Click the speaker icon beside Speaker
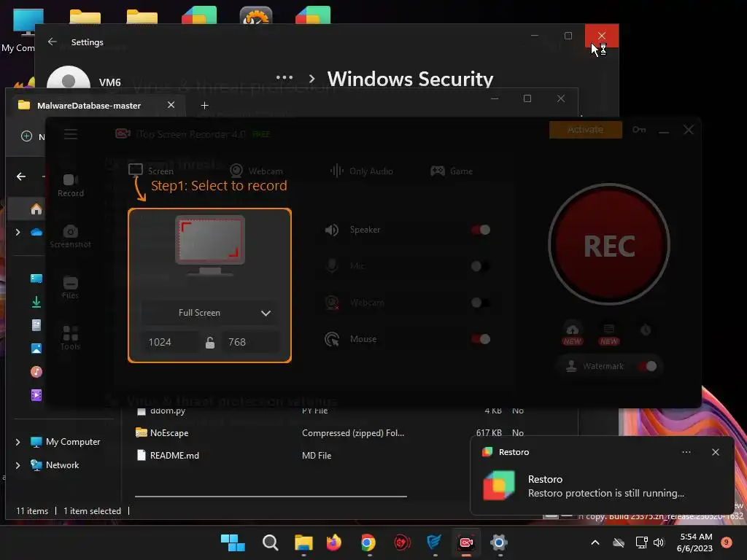 pyautogui.click(x=332, y=230)
